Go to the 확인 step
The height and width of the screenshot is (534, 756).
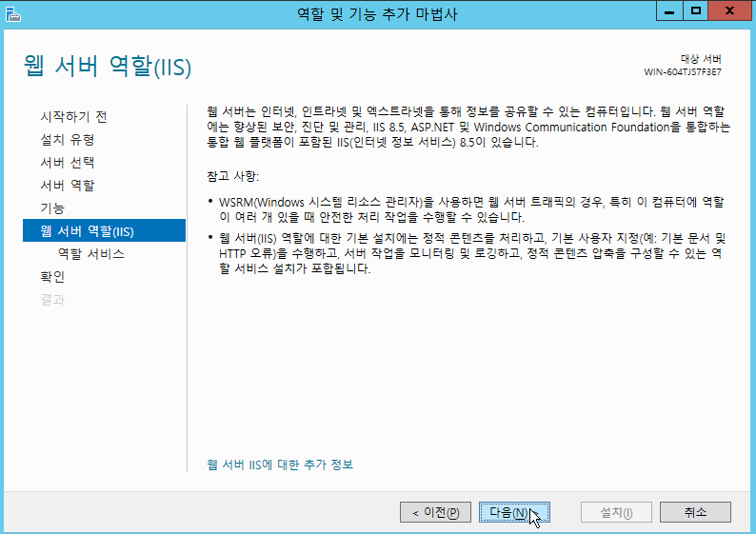(x=52, y=277)
